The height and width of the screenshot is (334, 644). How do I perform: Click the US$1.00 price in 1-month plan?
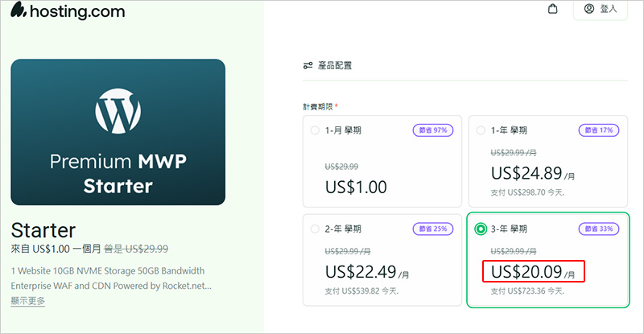[356, 188]
